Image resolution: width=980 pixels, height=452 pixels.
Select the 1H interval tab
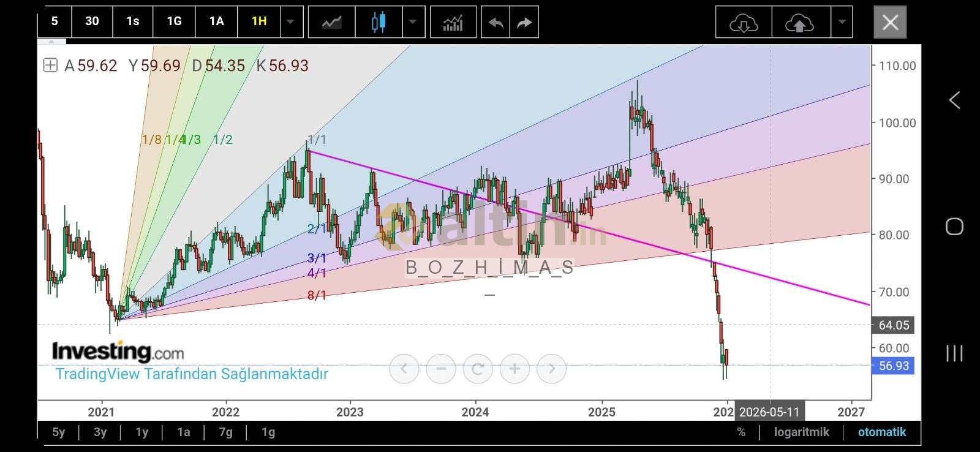(x=259, y=21)
